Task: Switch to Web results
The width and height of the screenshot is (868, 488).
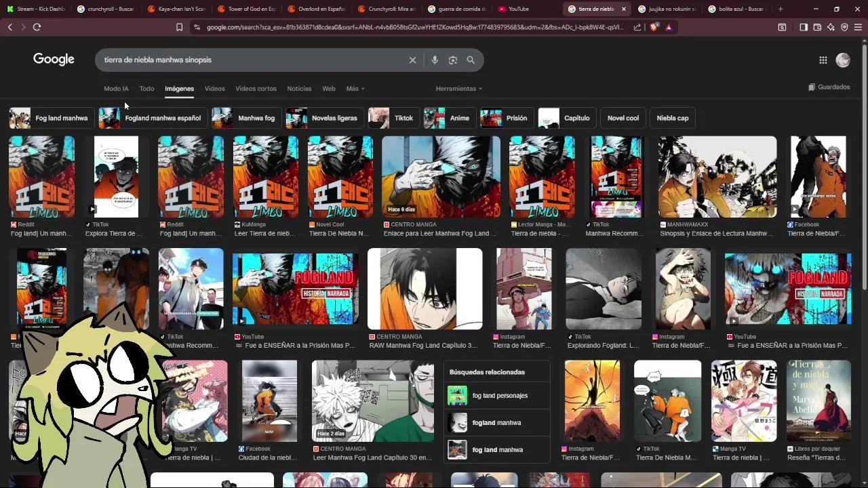Action: pos(329,89)
